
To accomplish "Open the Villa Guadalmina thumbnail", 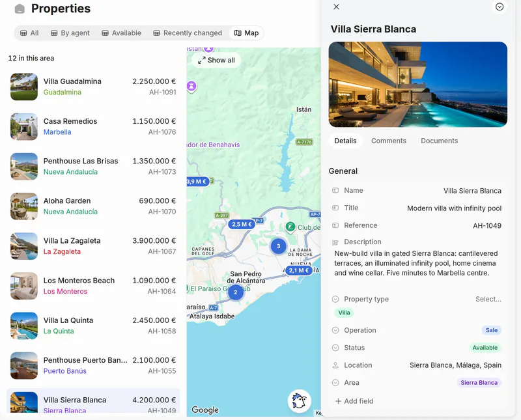I will click(x=24, y=87).
